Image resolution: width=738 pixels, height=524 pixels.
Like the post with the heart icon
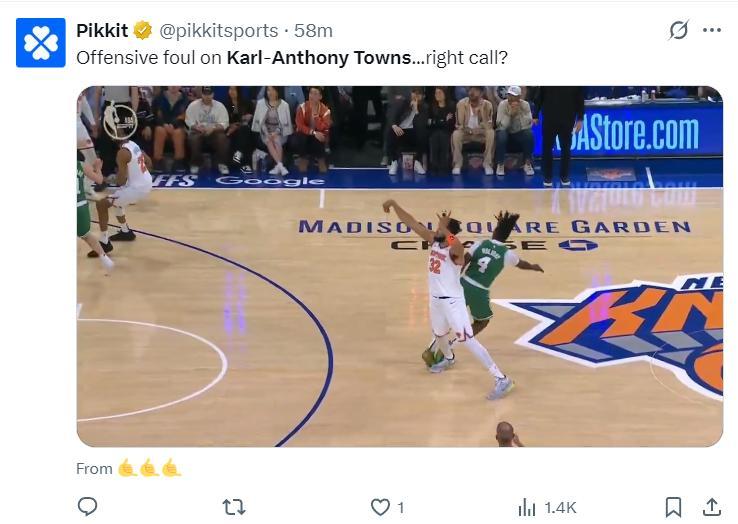380,507
